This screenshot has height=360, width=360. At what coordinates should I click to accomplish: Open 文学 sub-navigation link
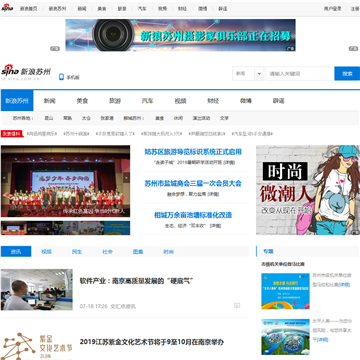224,118
